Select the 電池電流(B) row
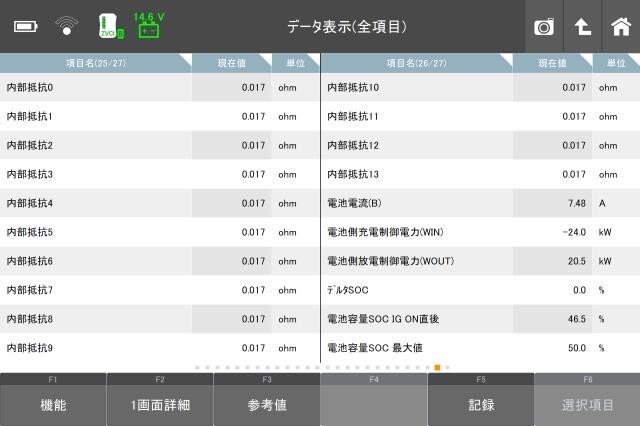 point(480,203)
